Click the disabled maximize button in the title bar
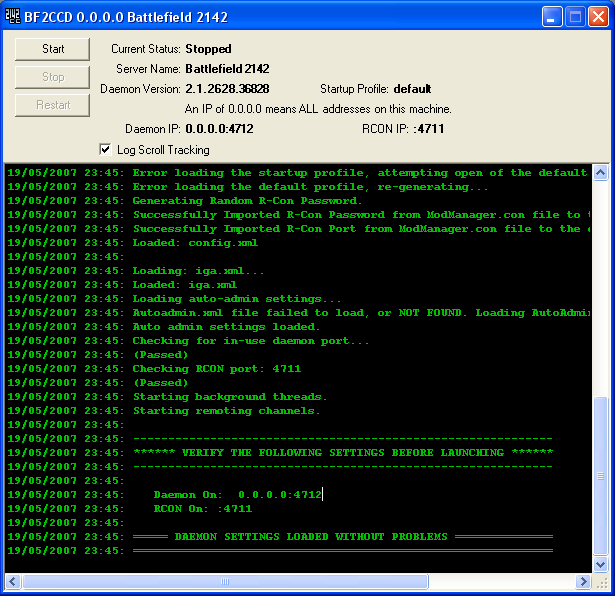The image size is (615, 596). [x=575, y=17]
